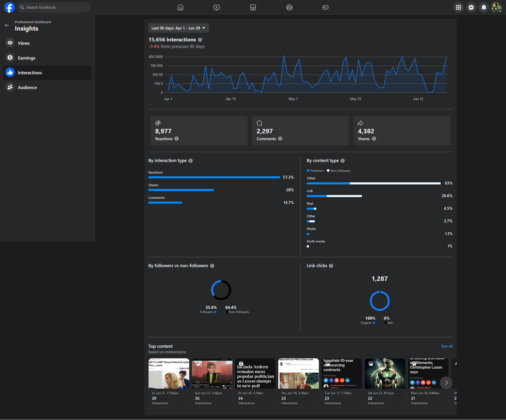506x420 pixels.
Task: Open the Audience section
Action: click(27, 87)
